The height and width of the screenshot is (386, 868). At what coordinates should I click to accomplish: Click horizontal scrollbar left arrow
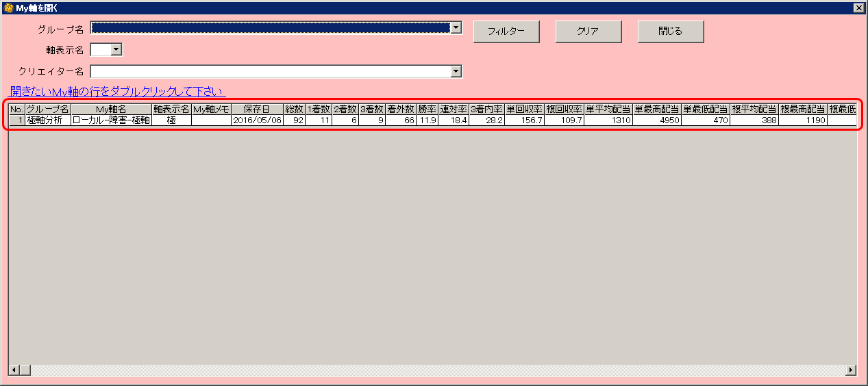pyautogui.click(x=14, y=370)
